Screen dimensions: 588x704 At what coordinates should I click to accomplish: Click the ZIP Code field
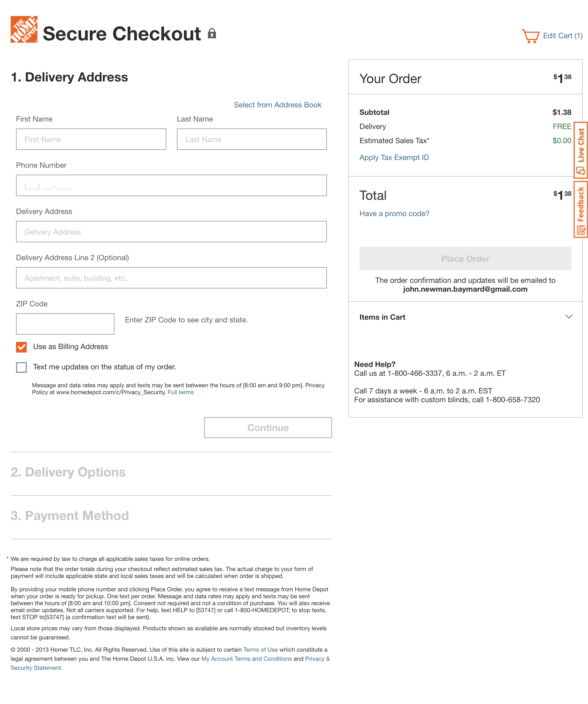(65, 324)
